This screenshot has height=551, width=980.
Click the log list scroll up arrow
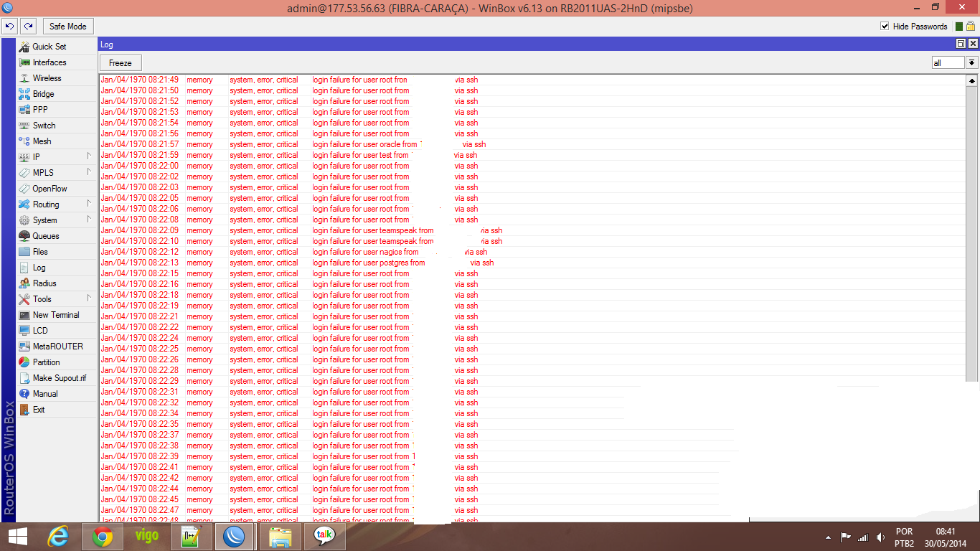pyautogui.click(x=972, y=80)
